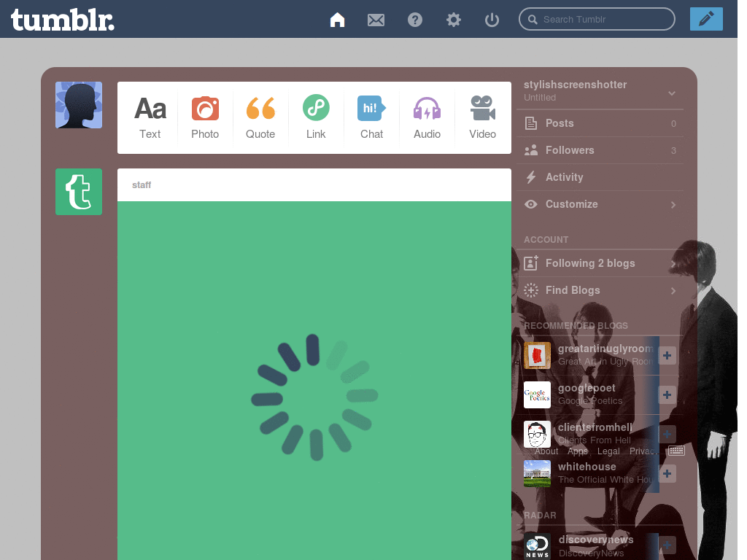Follow googlepoet with plus button
This screenshot has height=560, width=747.
pyautogui.click(x=667, y=394)
